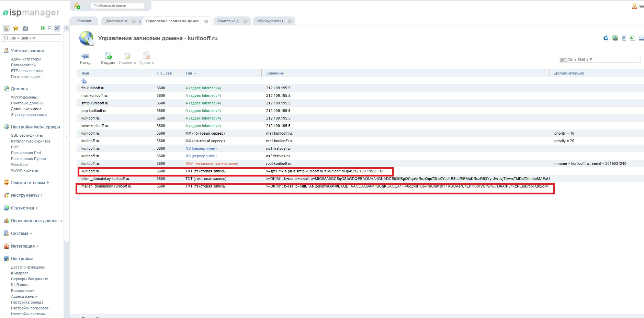This screenshot has height=318, width=644.
Task: Open briefcase menu icon in sidebar
Action: (x=25, y=28)
